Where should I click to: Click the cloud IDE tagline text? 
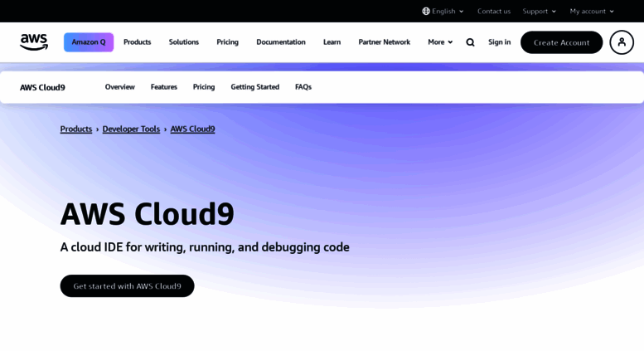click(205, 247)
